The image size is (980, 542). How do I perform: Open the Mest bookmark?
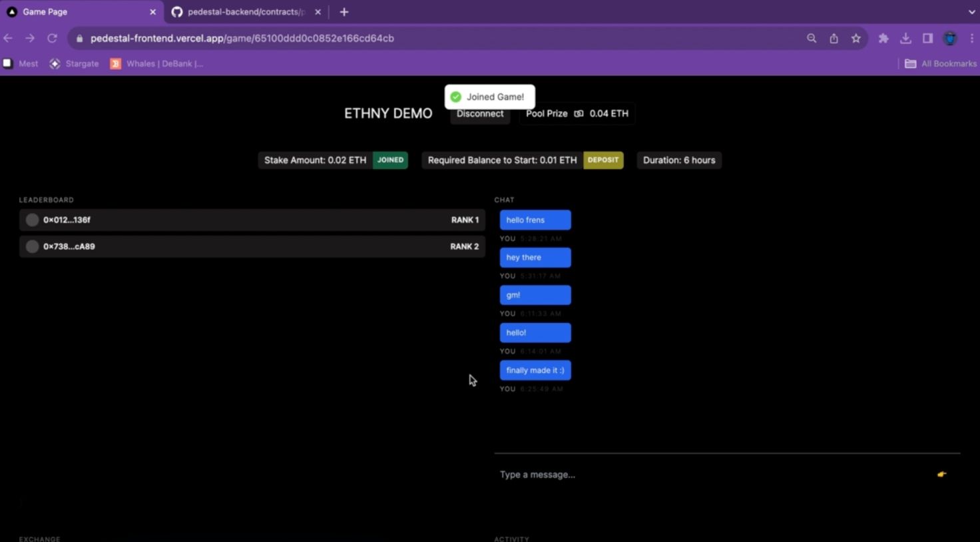[21, 64]
